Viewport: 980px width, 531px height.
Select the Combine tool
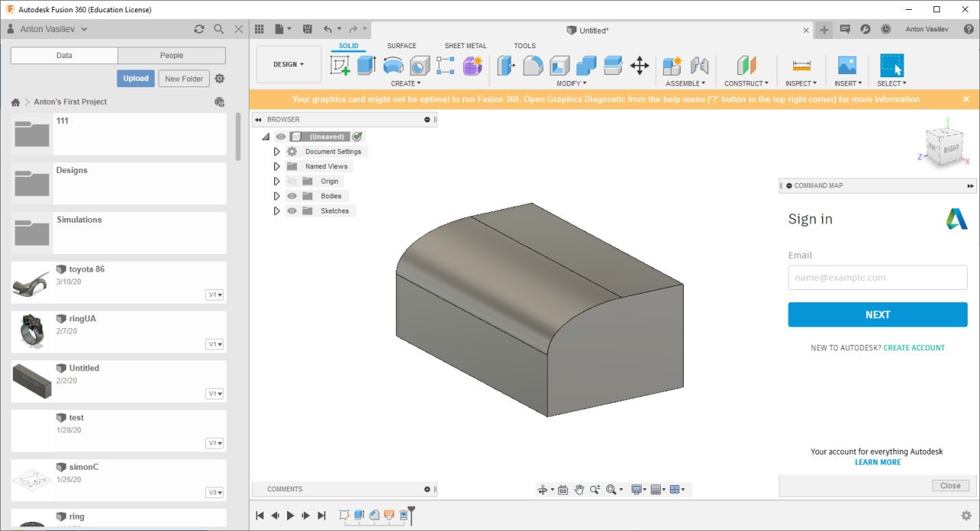point(586,66)
